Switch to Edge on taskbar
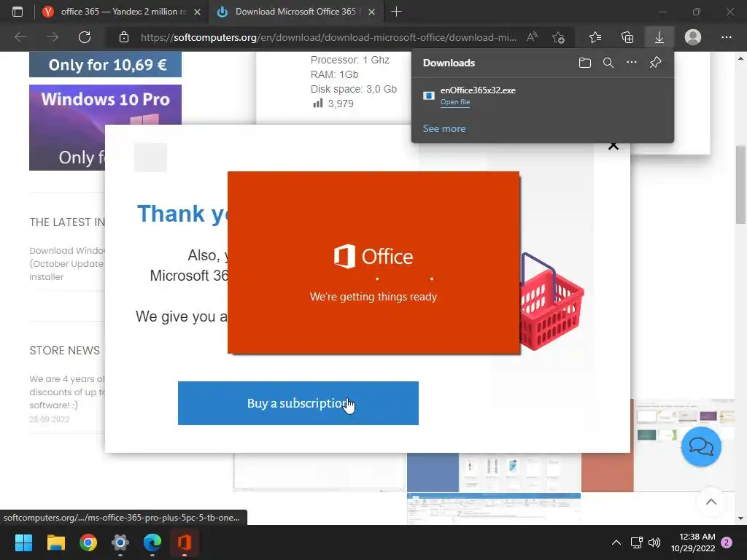The height and width of the screenshot is (560, 747). pos(152,542)
